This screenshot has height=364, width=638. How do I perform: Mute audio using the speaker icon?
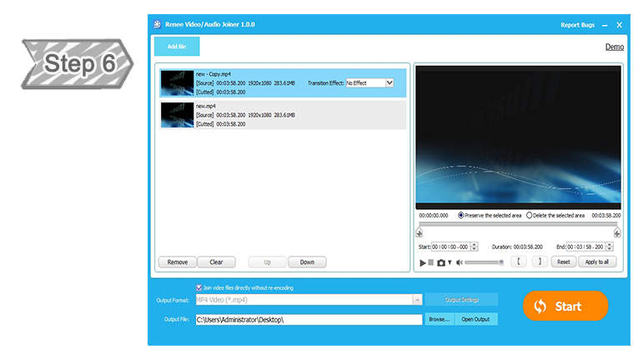(x=459, y=262)
